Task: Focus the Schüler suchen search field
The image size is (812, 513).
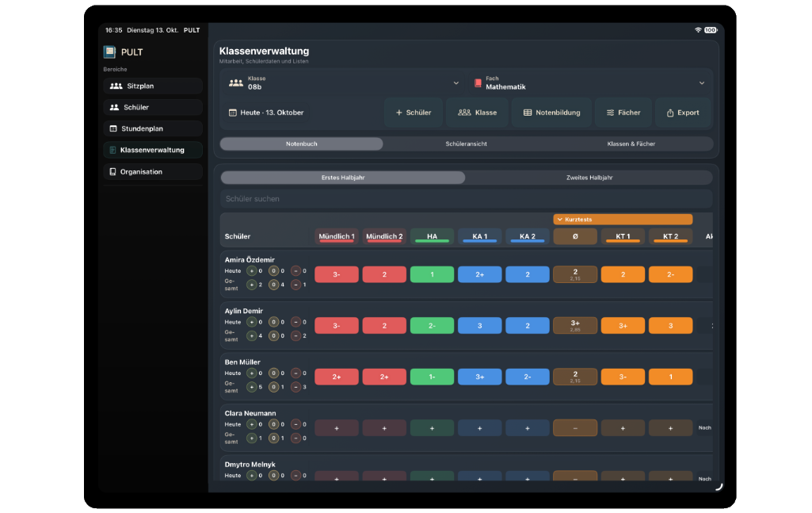Action: click(466, 199)
